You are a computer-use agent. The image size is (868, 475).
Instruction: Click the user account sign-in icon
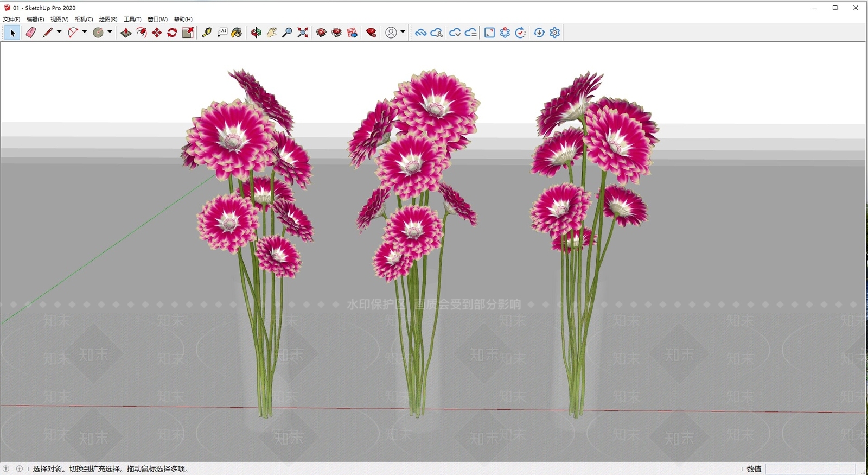coord(391,33)
